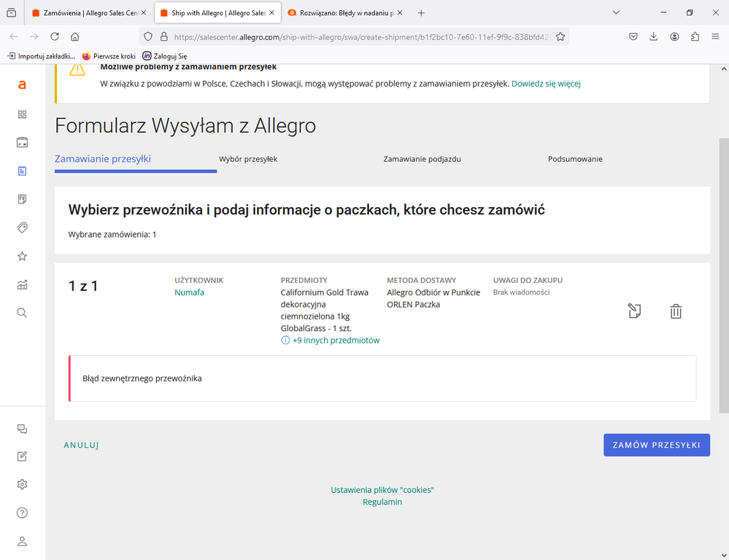Open the edit note icon in sidebar
Image resolution: width=729 pixels, height=560 pixels.
click(22, 456)
